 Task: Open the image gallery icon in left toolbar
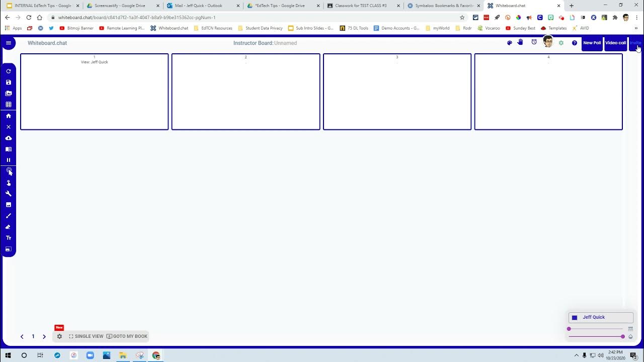point(8,94)
